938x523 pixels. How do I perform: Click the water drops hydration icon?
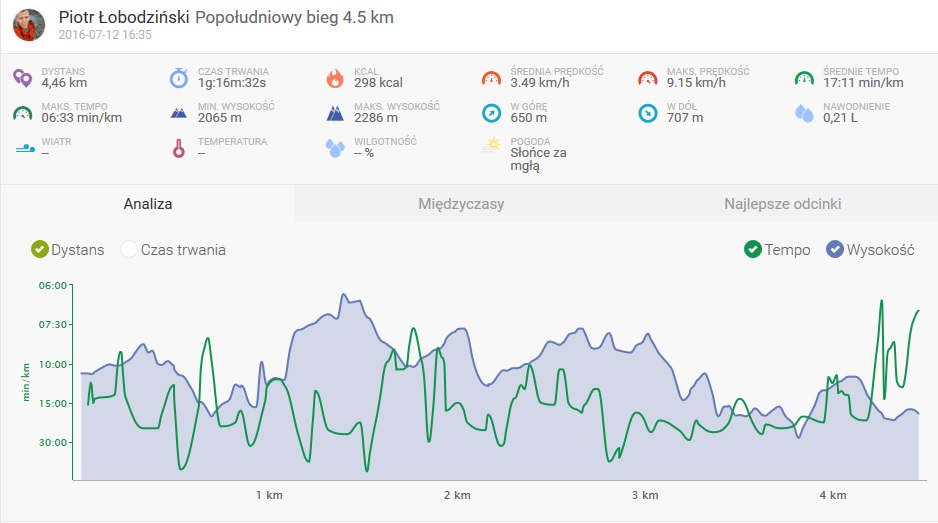click(804, 113)
